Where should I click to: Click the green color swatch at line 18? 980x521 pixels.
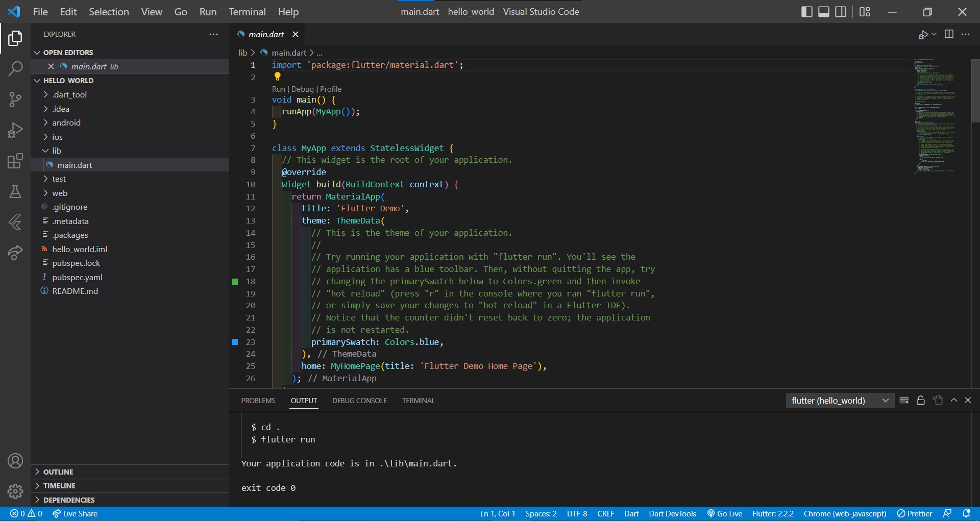tap(235, 282)
